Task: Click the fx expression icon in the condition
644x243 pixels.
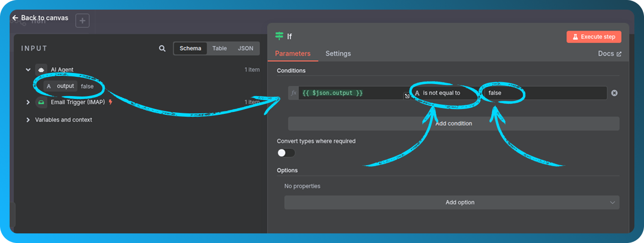Action: point(294,93)
